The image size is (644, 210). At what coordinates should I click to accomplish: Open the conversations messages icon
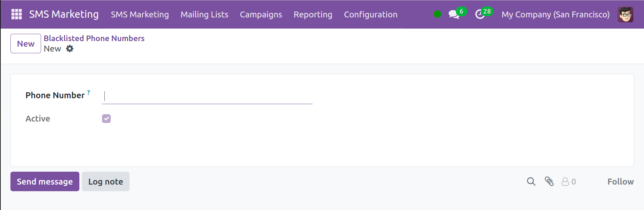[x=454, y=14]
